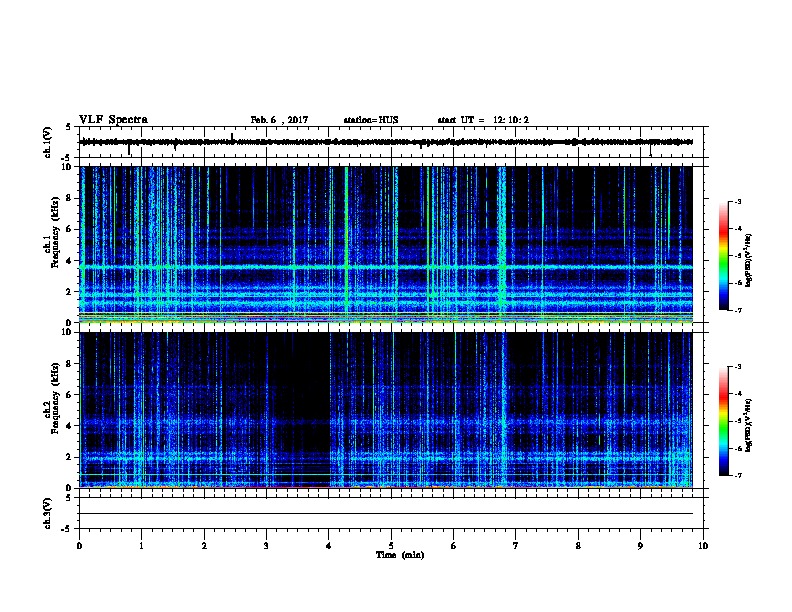The height and width of the screenshot is (612, 792).
Task: Click the time axis tick label '3'
Action: 266,545
